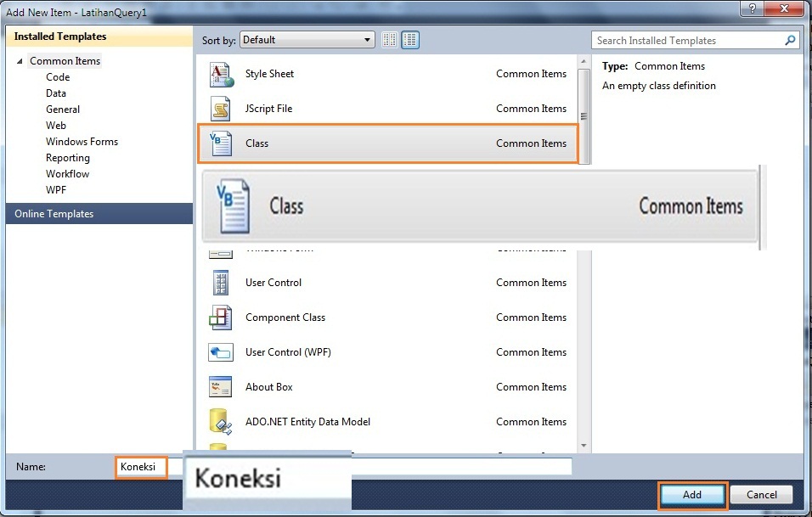Select the Windows Forms category
The image size is (812, 517).
click(x=81, y=141)
